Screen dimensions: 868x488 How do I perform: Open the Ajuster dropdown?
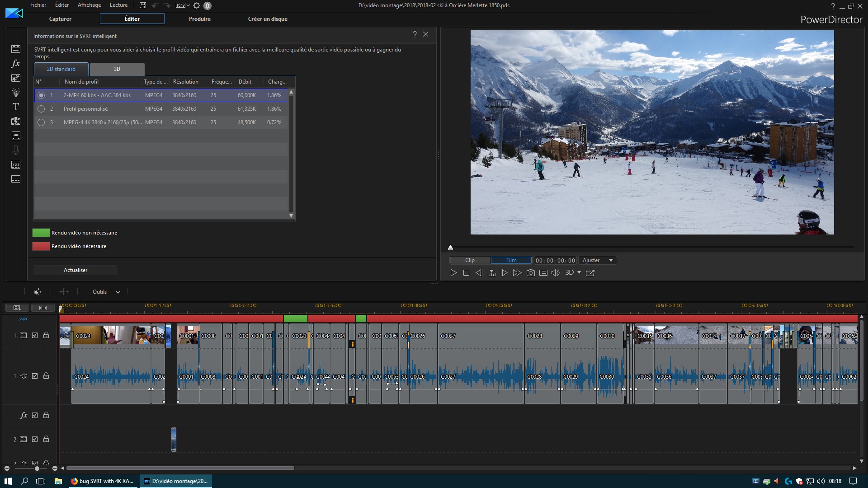click(598, 260)
